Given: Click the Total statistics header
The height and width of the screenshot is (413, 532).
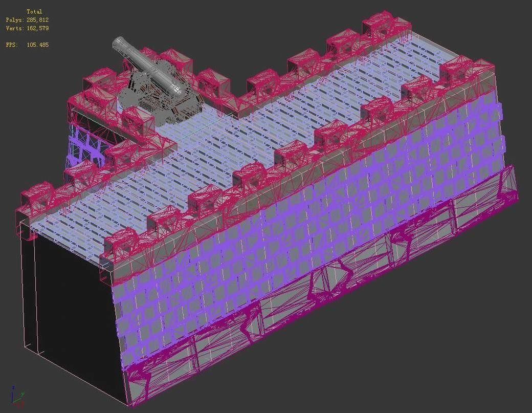Looking at the screenshot, I should (34, 12).
